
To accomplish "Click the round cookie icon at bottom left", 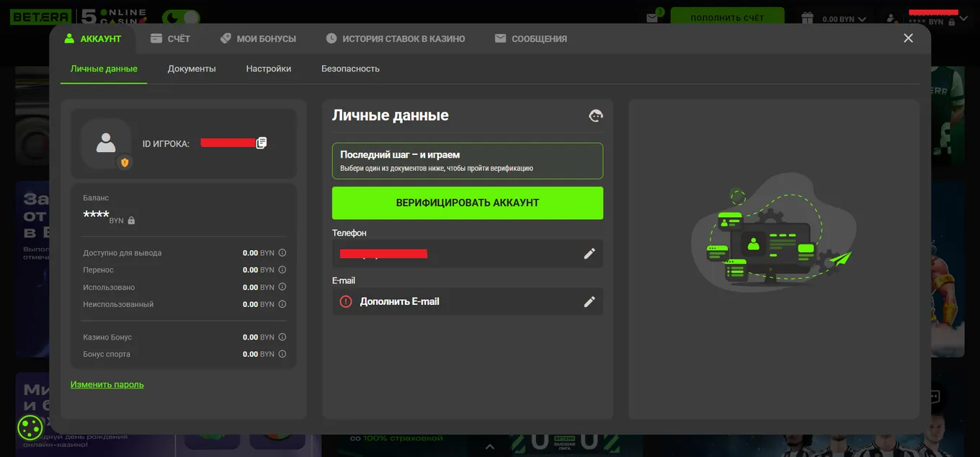I will 30,428.
